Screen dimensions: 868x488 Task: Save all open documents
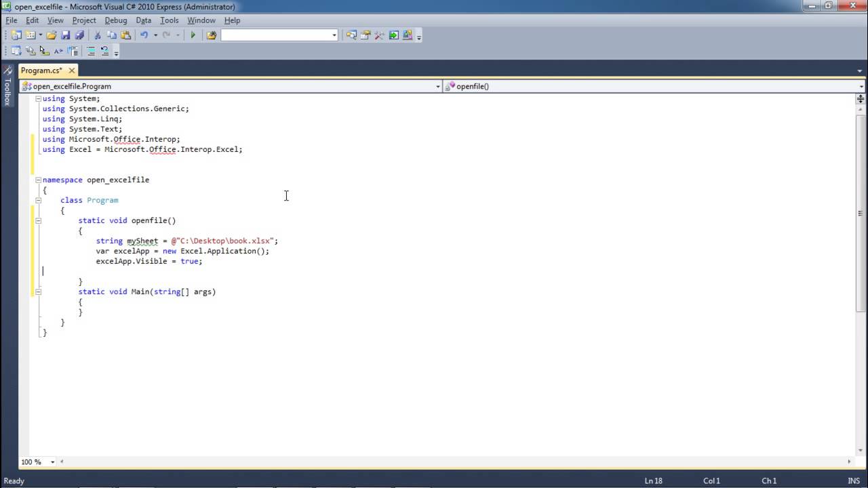click(x=80, y=35)
